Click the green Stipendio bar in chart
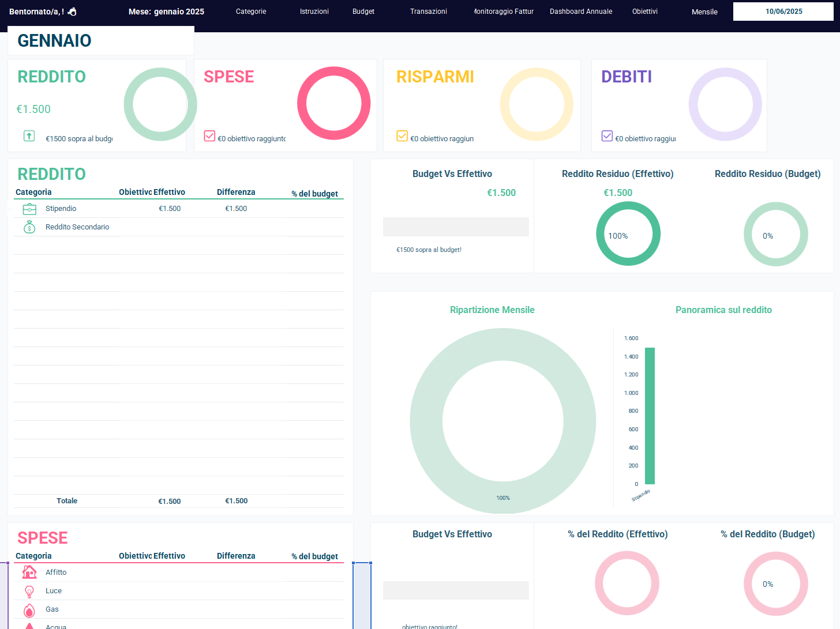This screenshot has width=840, height=629. point(650,415)
